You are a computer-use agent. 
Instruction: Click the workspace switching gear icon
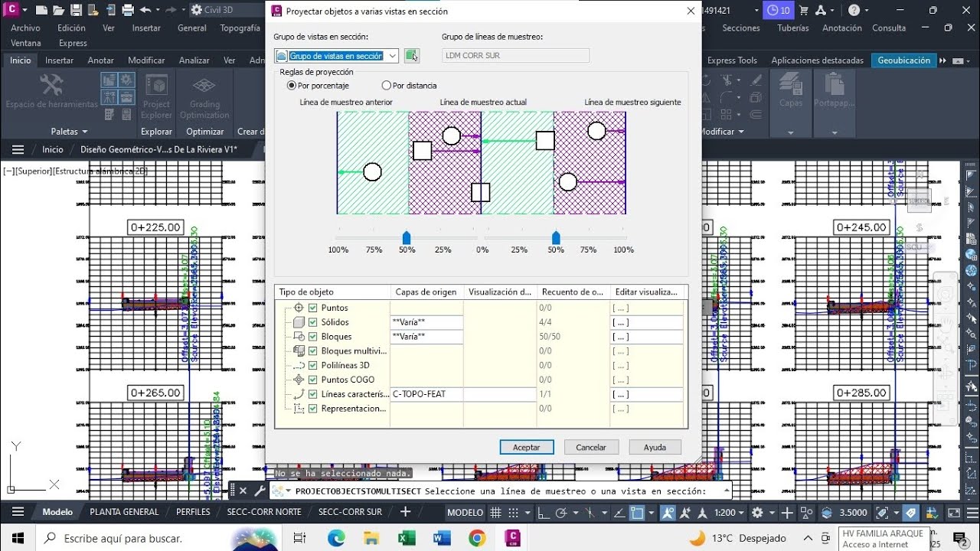pyautogui.click(x=757, y=513)
